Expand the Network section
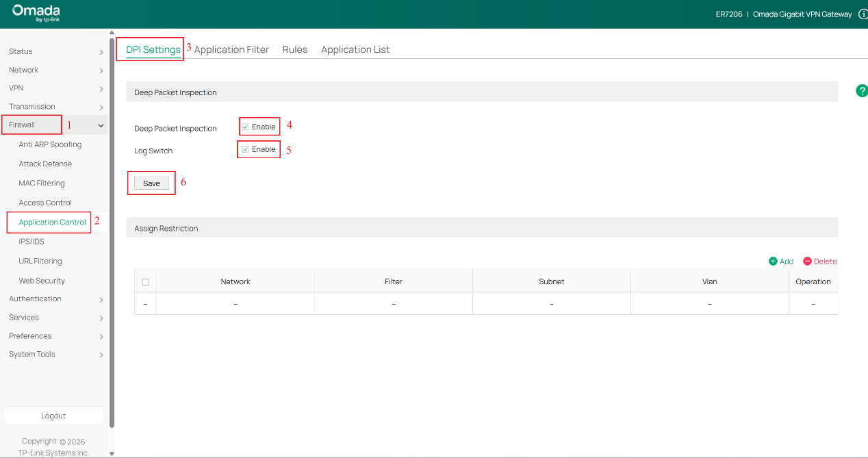868x458 pixels. coord(23,70)
